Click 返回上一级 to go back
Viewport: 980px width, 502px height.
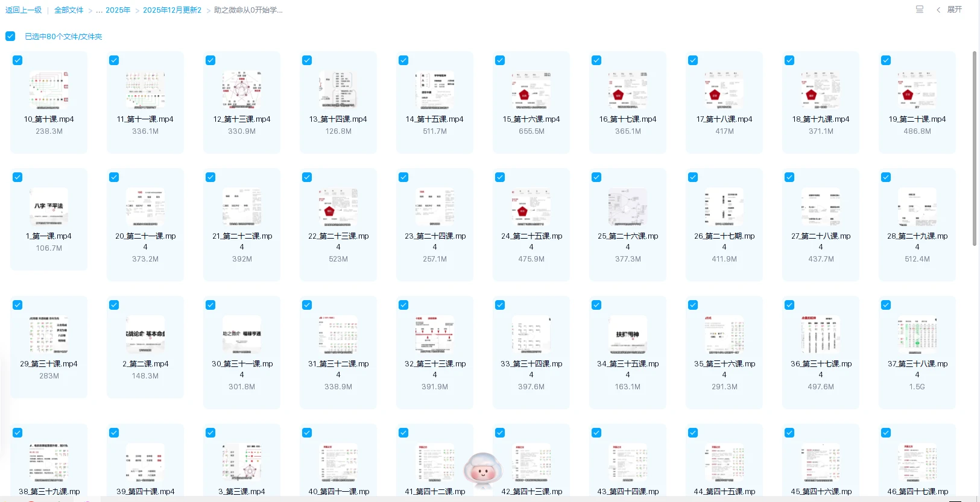pyautogui.click(x=24, y=10)
